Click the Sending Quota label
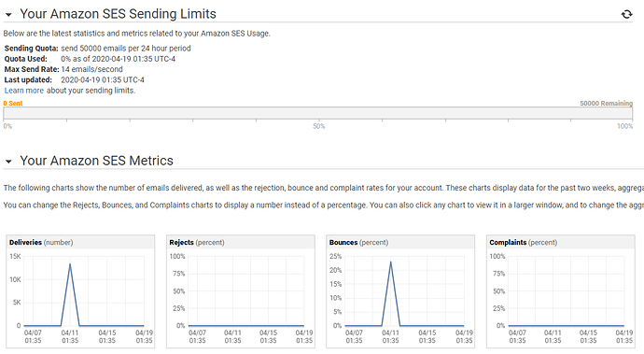The height and width of the screenshot is (354, 644). click(31, 49)
